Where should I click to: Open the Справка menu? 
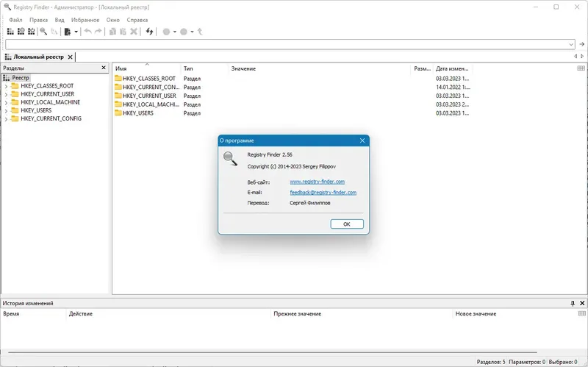click(x=137, y=20)
